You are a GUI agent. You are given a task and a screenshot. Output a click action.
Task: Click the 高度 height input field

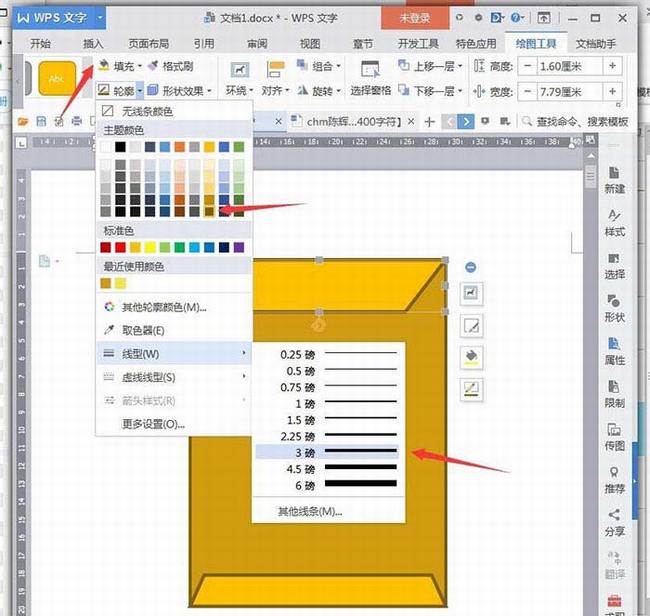click(570, 66)
